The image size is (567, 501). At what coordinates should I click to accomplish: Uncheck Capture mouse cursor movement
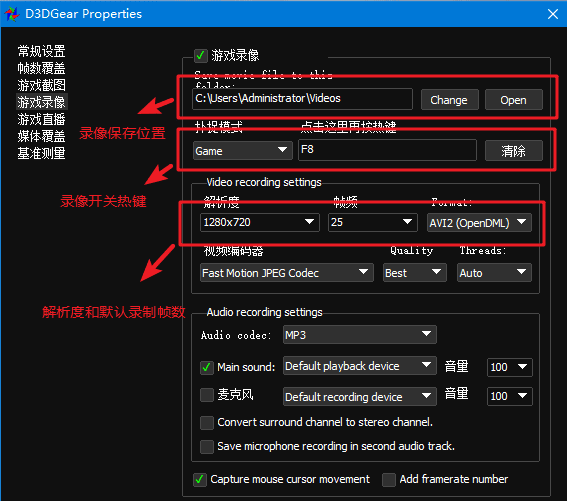click(x=200, y=480)
